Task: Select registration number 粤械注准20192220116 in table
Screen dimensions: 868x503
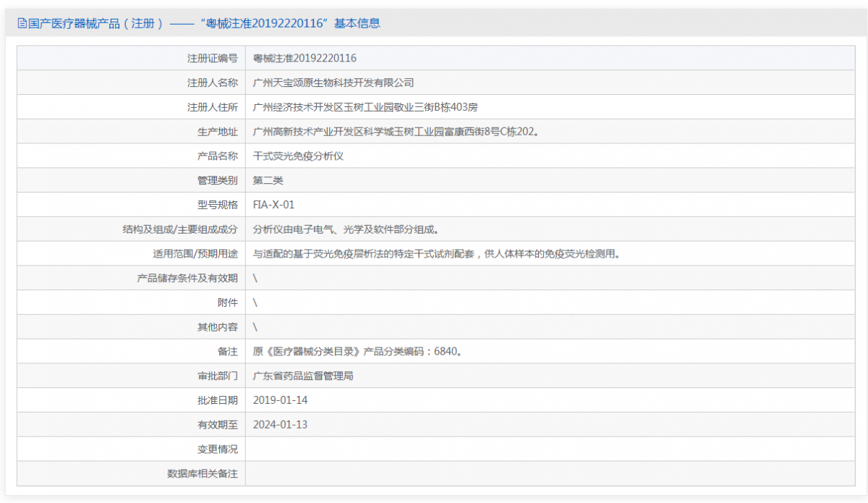Action: point(305,58)
